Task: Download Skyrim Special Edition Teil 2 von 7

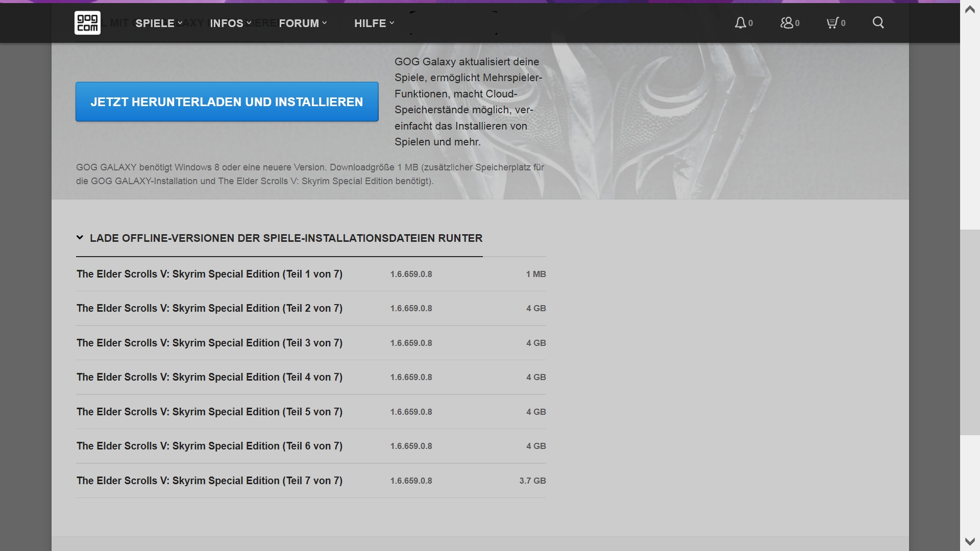Action: [209, 308]
